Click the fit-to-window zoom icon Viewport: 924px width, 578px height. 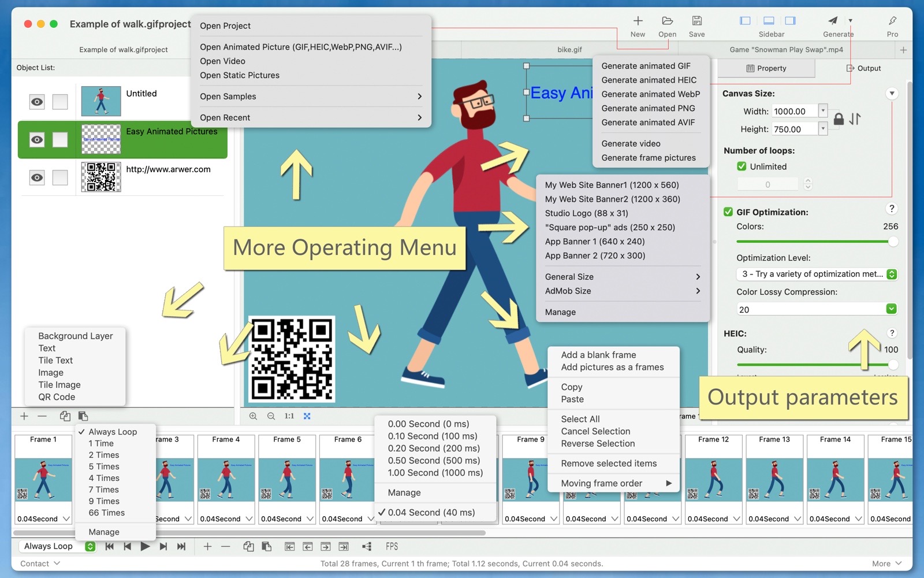click(307, 416)
